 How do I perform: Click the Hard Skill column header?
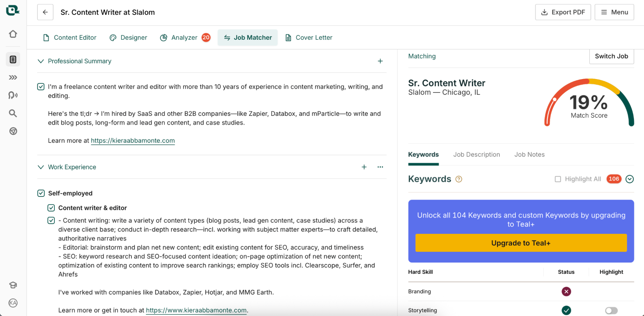420,272
